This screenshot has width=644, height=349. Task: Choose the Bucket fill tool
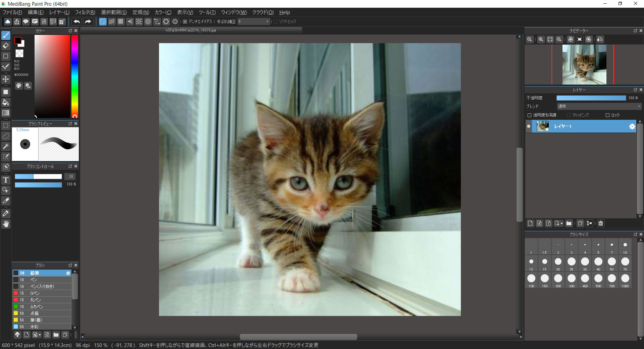(6, 102)
